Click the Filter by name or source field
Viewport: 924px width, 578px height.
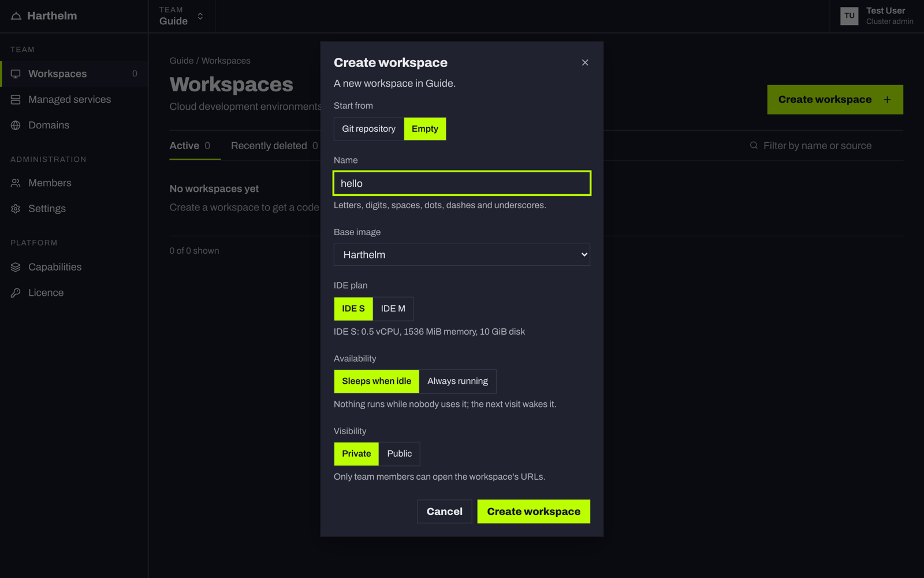coord(826,146)
